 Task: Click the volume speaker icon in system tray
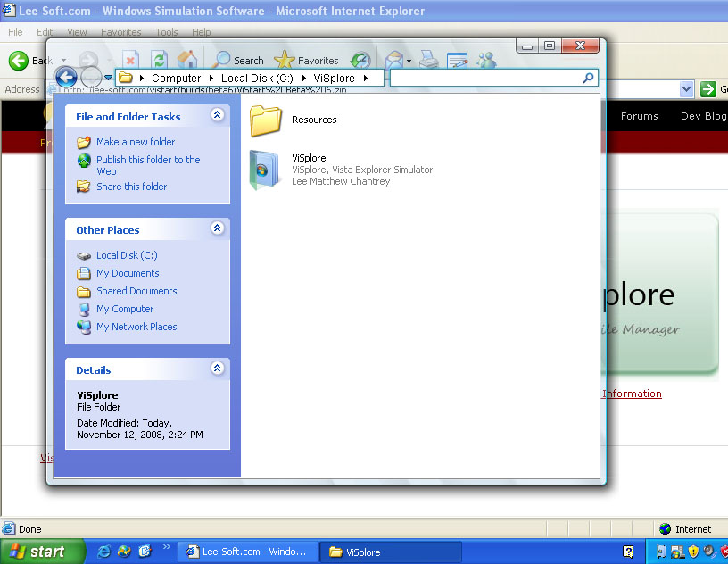(709, 552)
